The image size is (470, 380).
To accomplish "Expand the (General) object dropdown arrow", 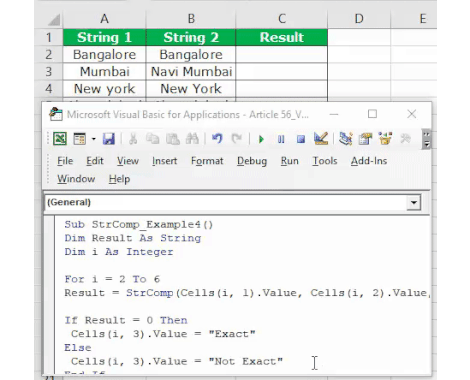I will point(414,202).
